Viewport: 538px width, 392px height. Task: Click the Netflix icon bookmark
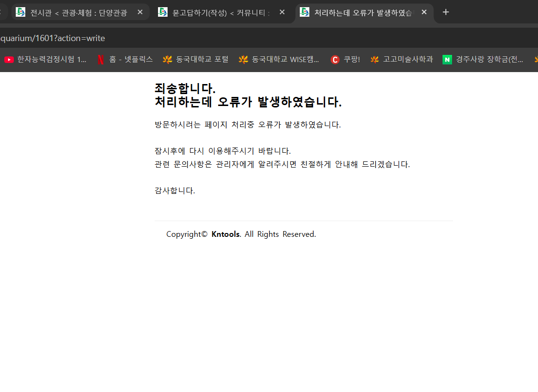pos(101,60)
